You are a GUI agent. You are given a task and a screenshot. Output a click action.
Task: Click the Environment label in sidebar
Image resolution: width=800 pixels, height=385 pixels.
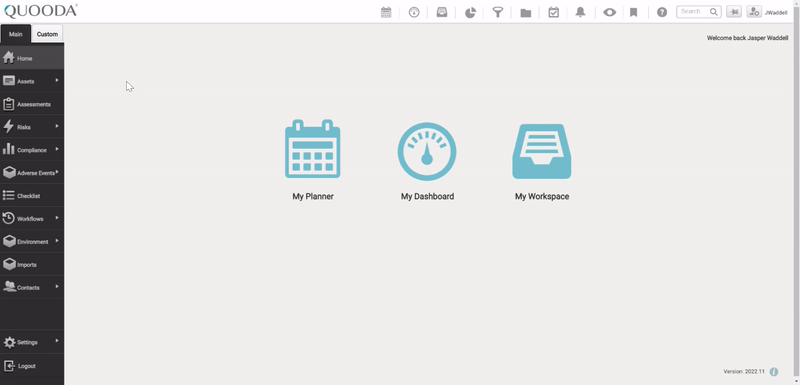33,242
